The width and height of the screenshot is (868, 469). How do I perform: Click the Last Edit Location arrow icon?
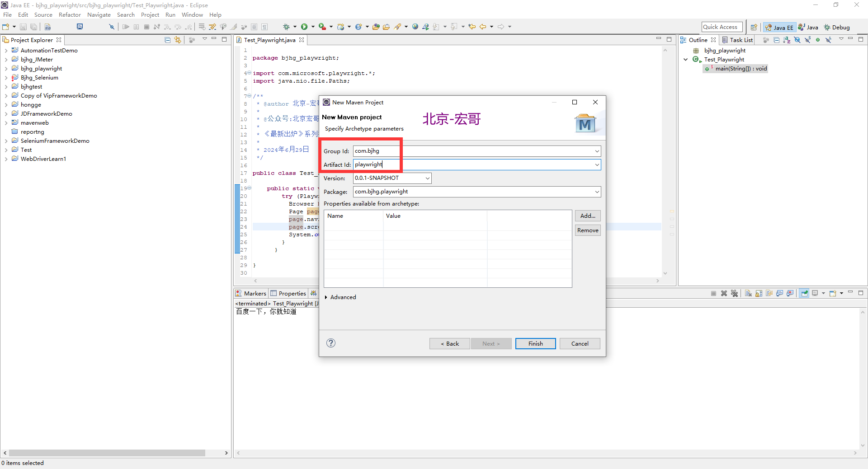pos(472,27)
